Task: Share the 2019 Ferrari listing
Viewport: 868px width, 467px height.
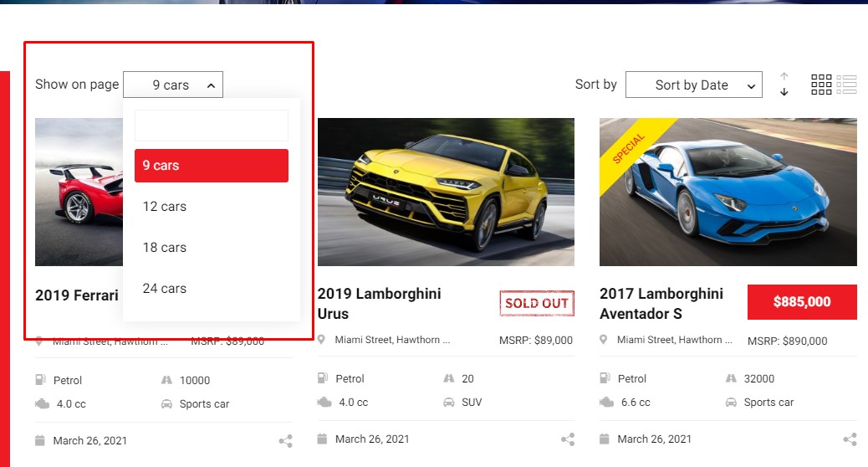Action: [x=286, y=441]
